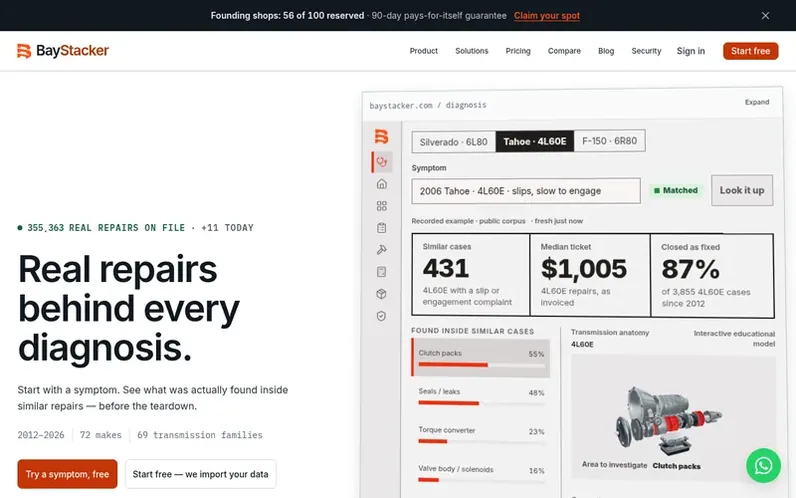Open the Compare menu item

(564, 51)
